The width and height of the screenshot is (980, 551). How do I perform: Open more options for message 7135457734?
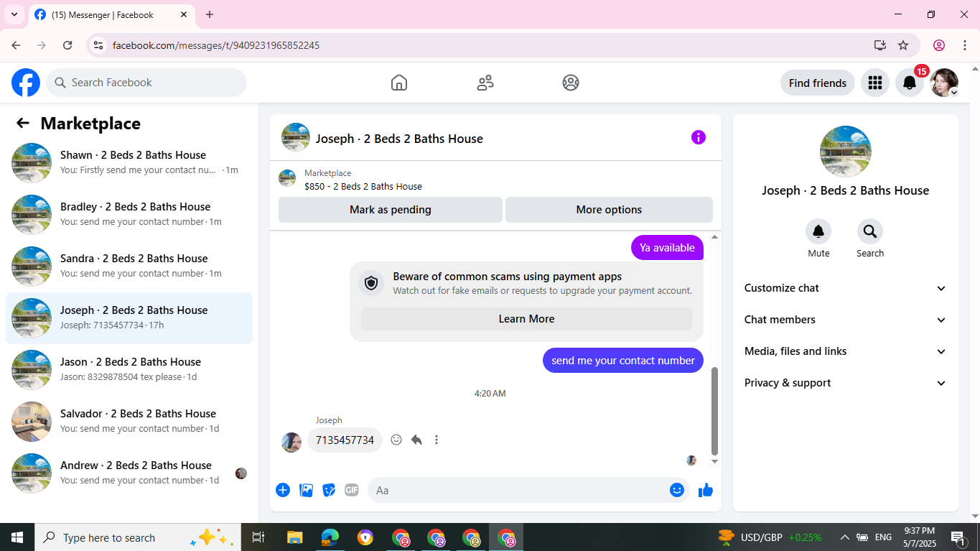click(x=437, y=440)
